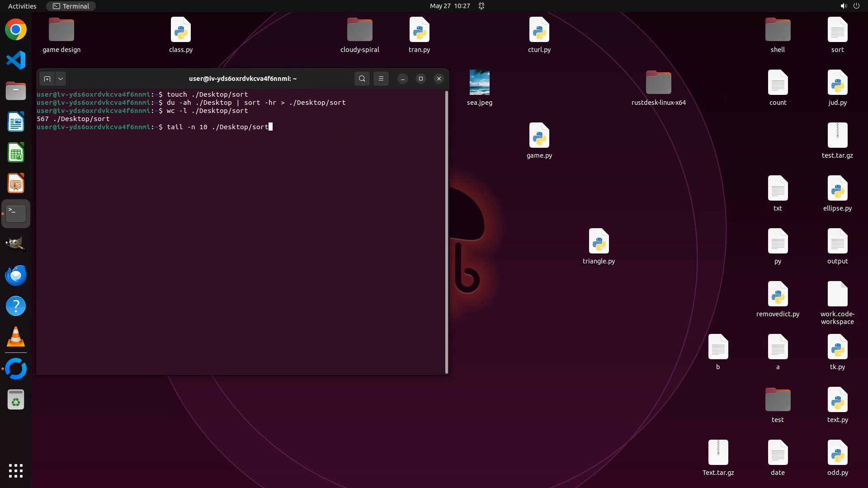
Task: Expand the dropdown arrow beside the new tab button
Action: 61,79
